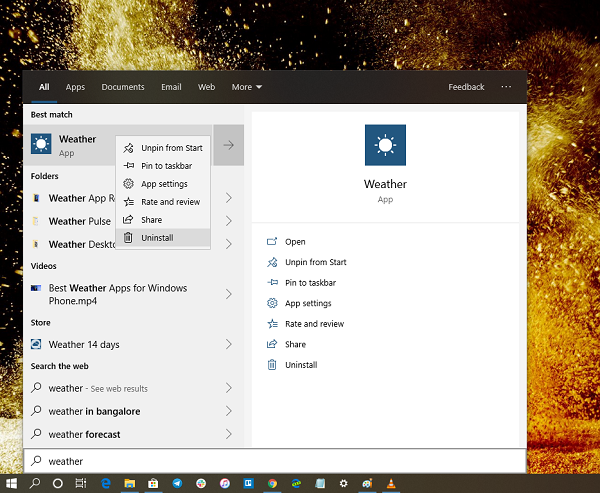Choose Pin to taskbar from context menu
Screen dimensions: 600x493
click(x=166, y=166)
